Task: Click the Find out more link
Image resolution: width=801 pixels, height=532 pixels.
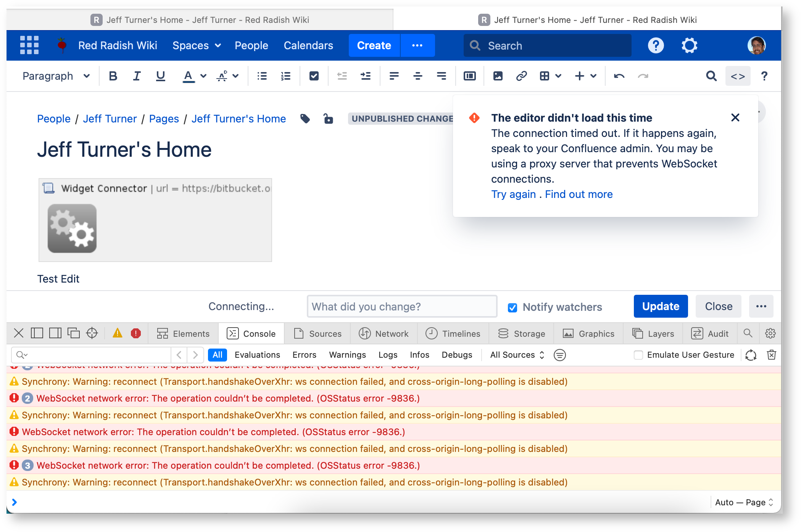Action: pos(579,194)
